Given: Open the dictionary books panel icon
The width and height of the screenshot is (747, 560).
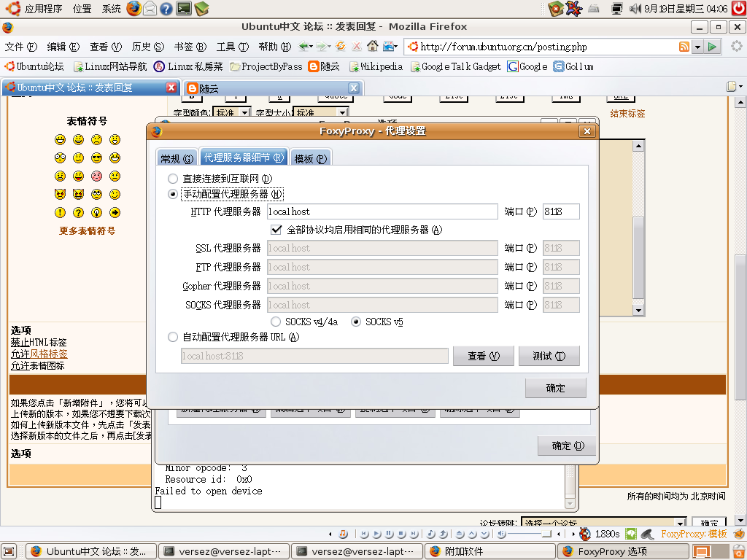Looking at the screenshot, I should click(201, 8).
